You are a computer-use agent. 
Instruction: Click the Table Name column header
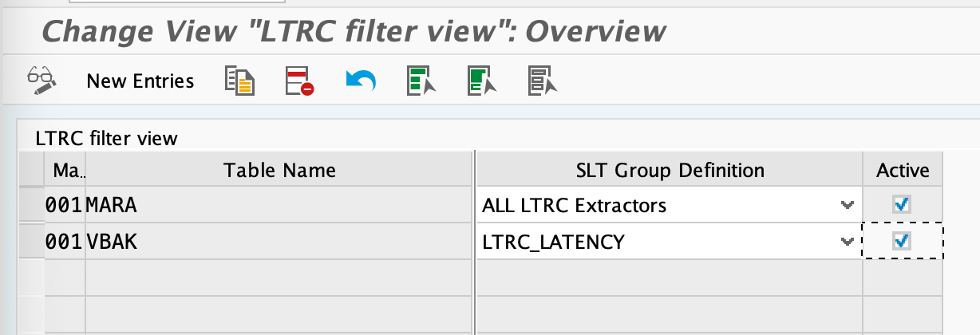(279, 170)
